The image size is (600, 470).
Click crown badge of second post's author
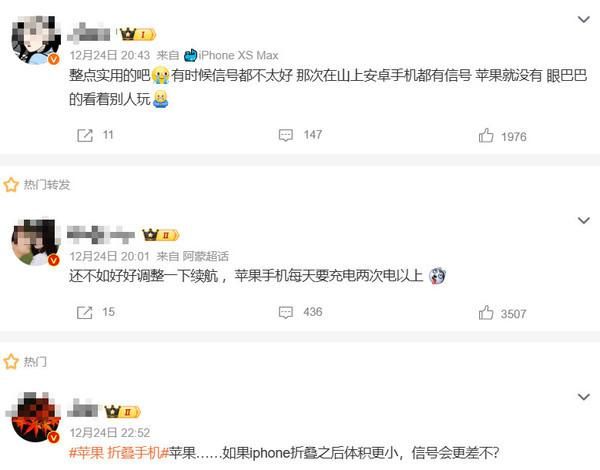pos(160,235)
